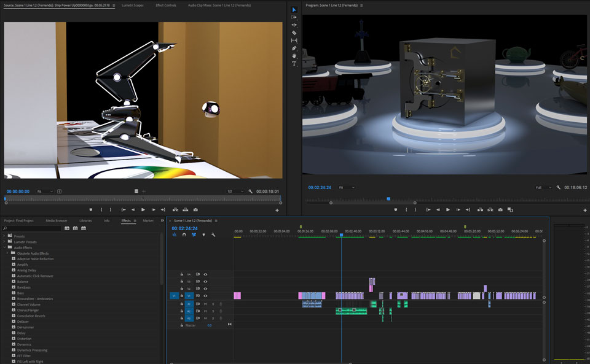Image resolution: width=590 pixels, height=364 pixels.
Task: Open timeline display settings wrench
Action: [x=213, y=234]
